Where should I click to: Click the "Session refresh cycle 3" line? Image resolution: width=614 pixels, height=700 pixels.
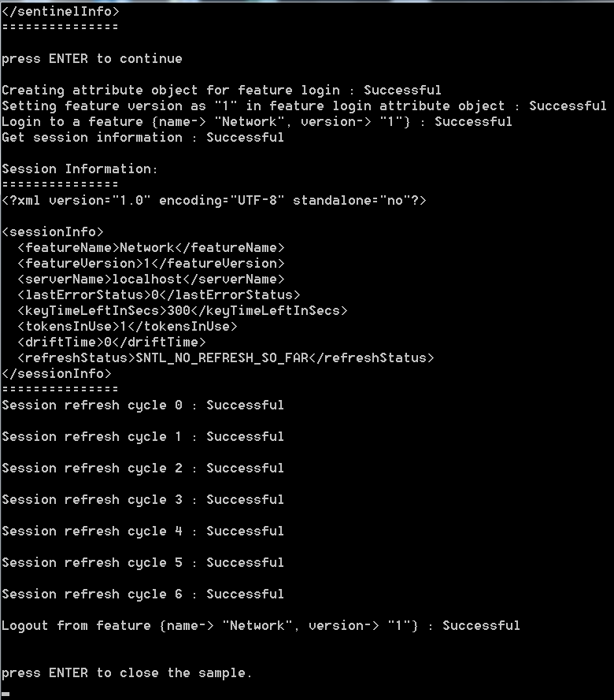click(x=142, y=499)
